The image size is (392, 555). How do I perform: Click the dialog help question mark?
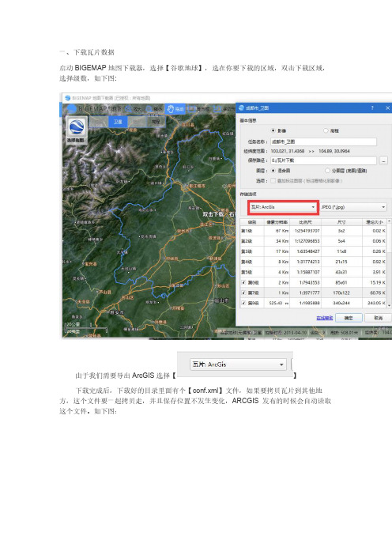[372, 108]
